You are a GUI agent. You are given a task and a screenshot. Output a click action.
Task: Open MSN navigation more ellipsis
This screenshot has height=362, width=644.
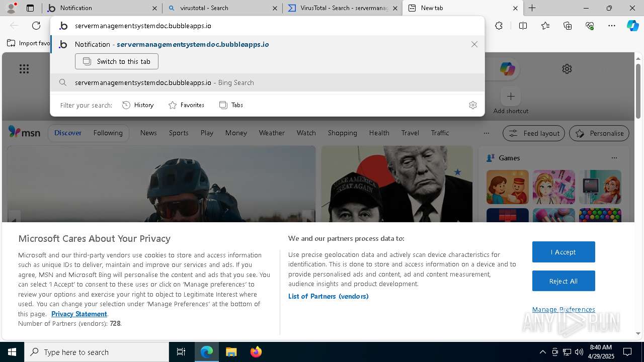(x=486, y=133)
